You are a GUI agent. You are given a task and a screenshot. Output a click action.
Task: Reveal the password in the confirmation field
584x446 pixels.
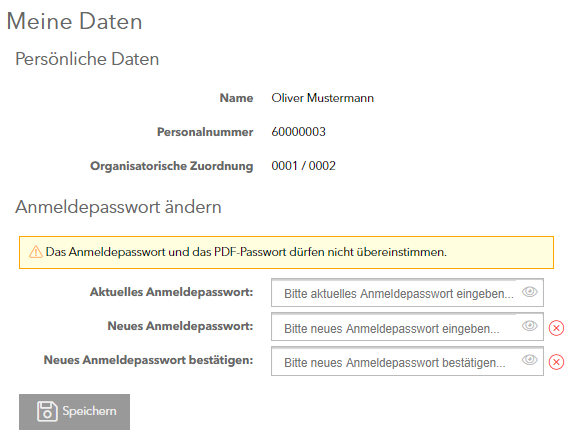click(529, 360)
